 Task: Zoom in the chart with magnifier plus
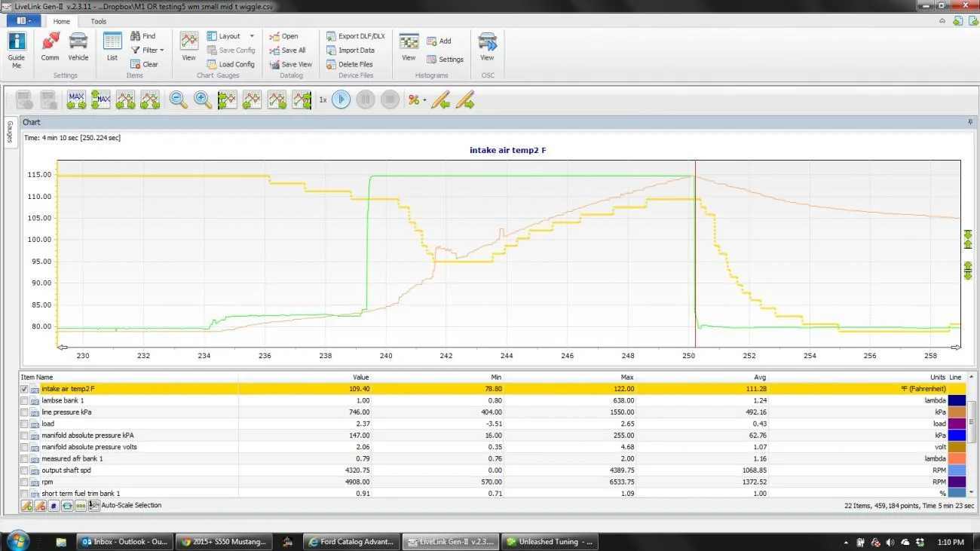203,99
